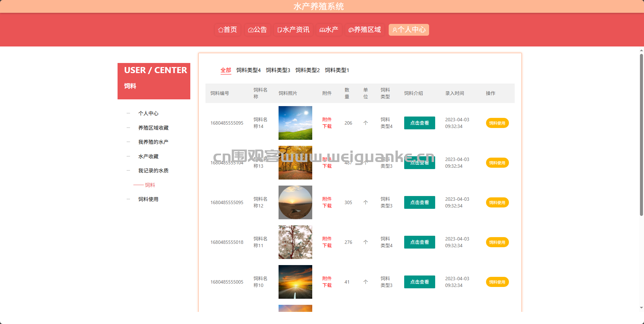Click 点击查看 for 饲料名称11
This screenshot has height=324, width=644.
click(x=420, y=242)
